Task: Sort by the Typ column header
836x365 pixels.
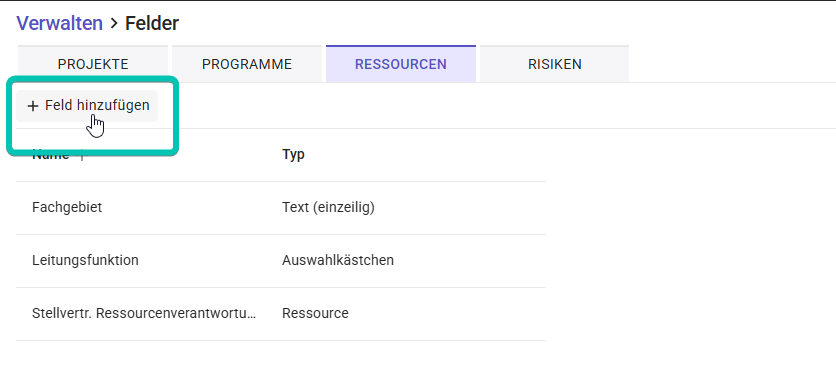Action: click(x=293, y=155)
